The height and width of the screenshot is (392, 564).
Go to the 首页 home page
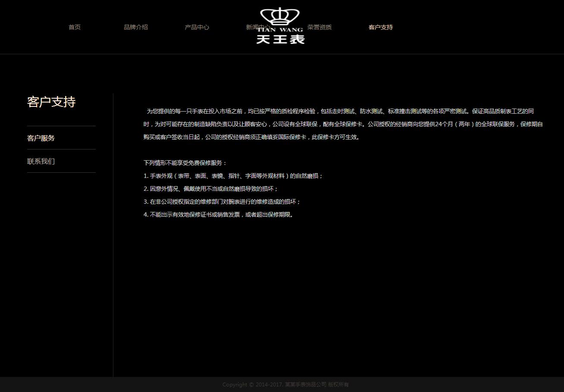pos(75,27)
